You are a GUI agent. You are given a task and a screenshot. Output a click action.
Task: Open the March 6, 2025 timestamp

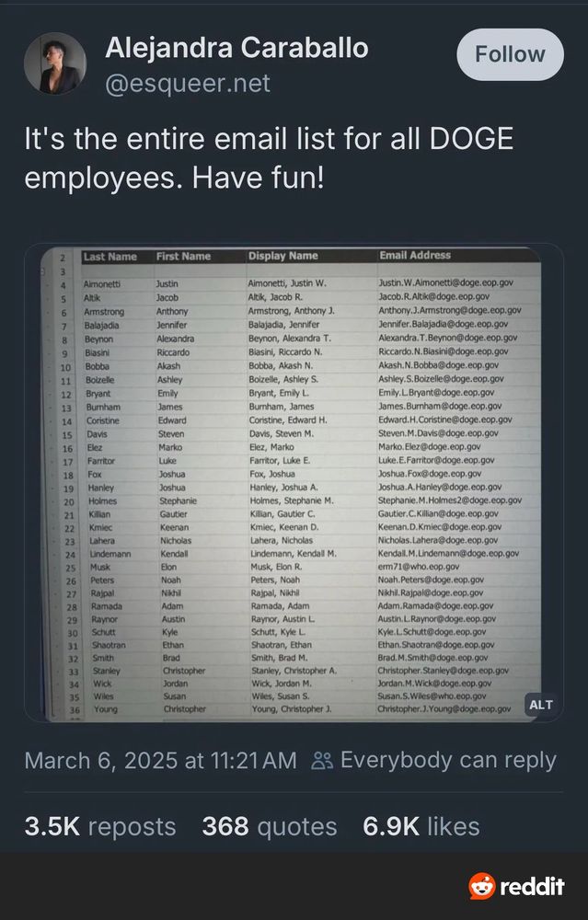click(x=161, y=761)
